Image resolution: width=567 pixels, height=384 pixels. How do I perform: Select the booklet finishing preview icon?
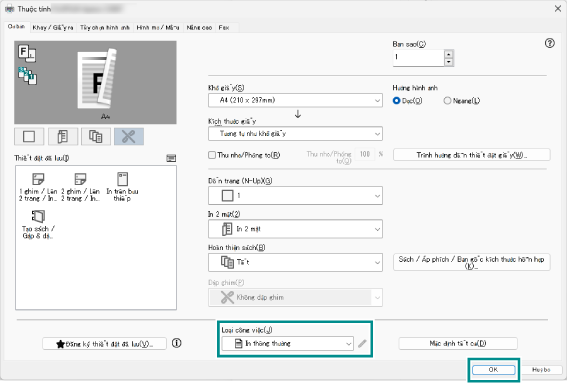pyautogui.click(x=96, y=136)
